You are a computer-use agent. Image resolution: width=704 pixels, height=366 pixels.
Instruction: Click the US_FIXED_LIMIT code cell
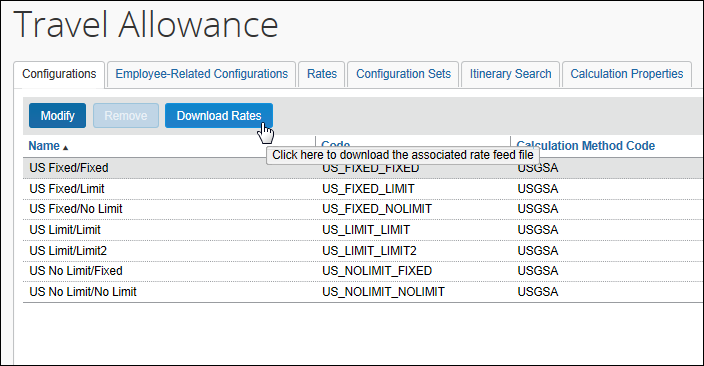(x=368, y=189)
